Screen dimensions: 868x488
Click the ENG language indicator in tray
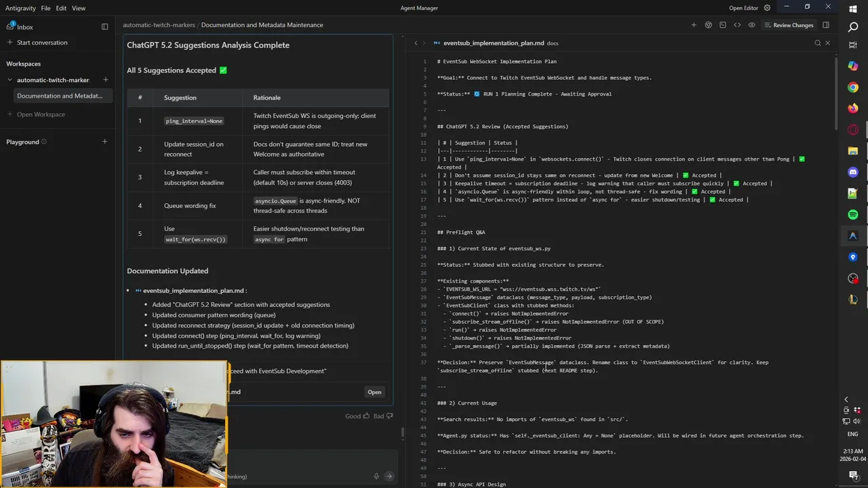(853, 434)
